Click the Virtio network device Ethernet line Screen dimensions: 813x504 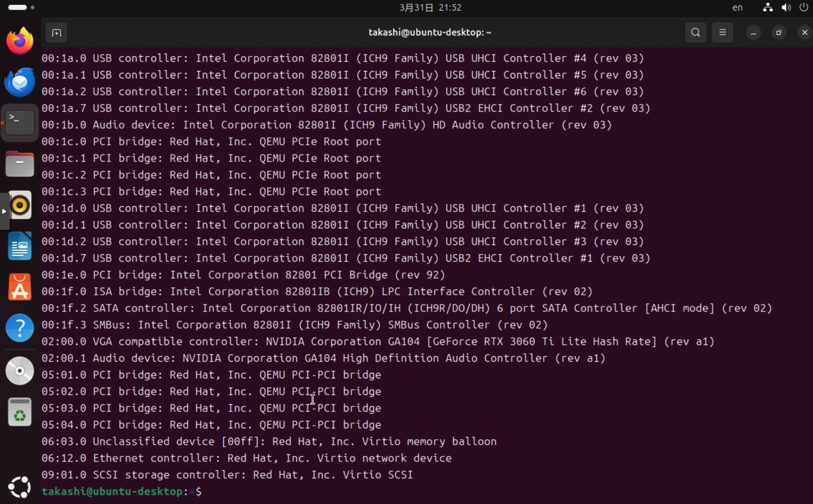[x=247, y=458]
